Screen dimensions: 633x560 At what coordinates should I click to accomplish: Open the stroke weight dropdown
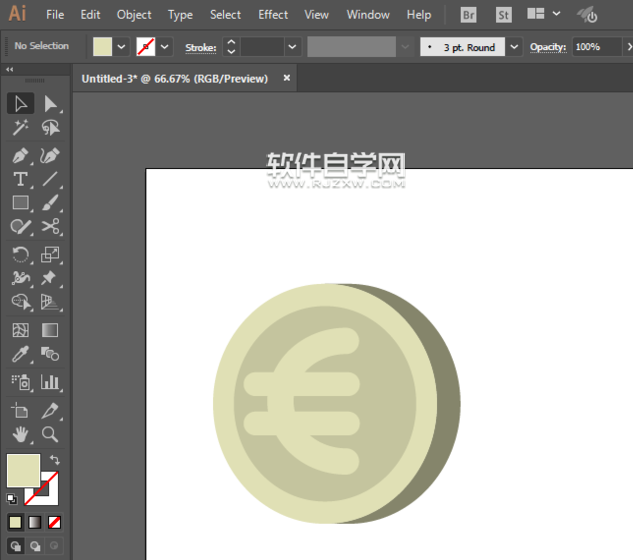[292, 47]
